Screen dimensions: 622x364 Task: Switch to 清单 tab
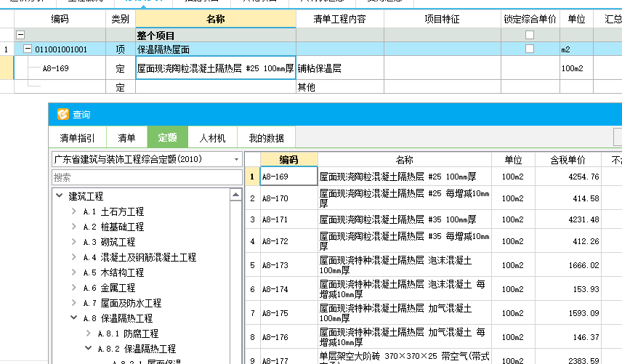click(126, 137)
